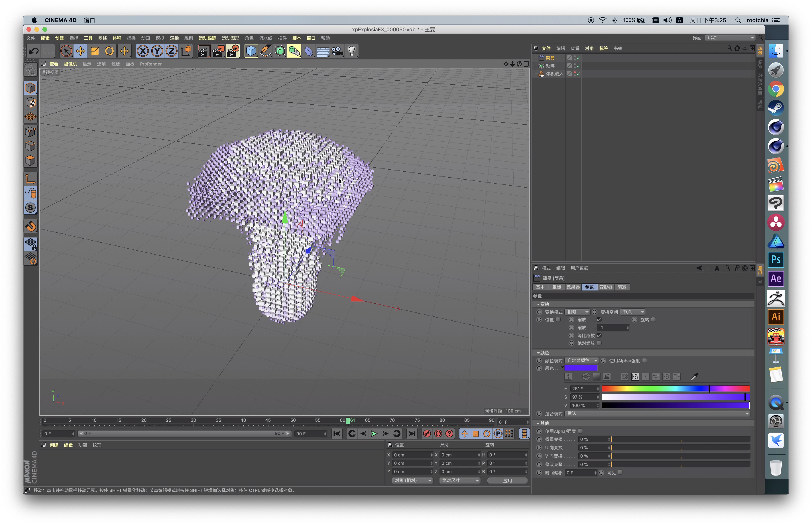Toggle the 绝对缩放 checkbox
812x525 pixels.
(599, 343)
